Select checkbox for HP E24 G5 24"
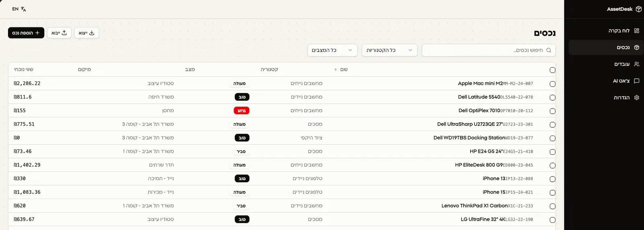The height and width of the screenshot is (230, 644). pos(552,152)
